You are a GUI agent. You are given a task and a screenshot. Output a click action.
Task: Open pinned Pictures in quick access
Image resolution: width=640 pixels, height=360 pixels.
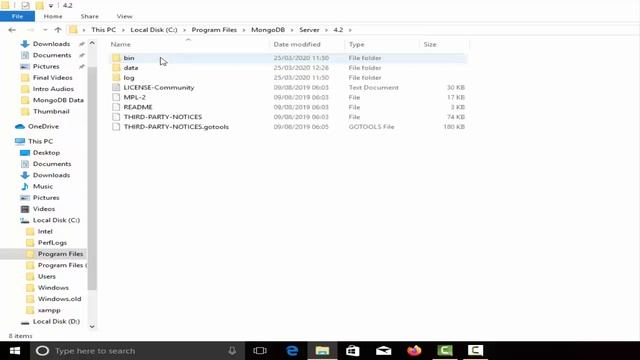click(x=46, y=66)
